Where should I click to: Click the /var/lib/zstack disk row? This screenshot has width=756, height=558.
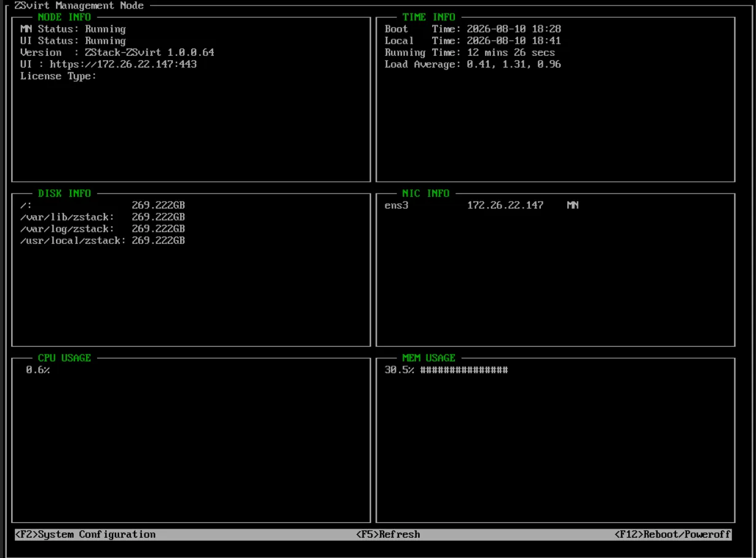[x=103, y=217]
